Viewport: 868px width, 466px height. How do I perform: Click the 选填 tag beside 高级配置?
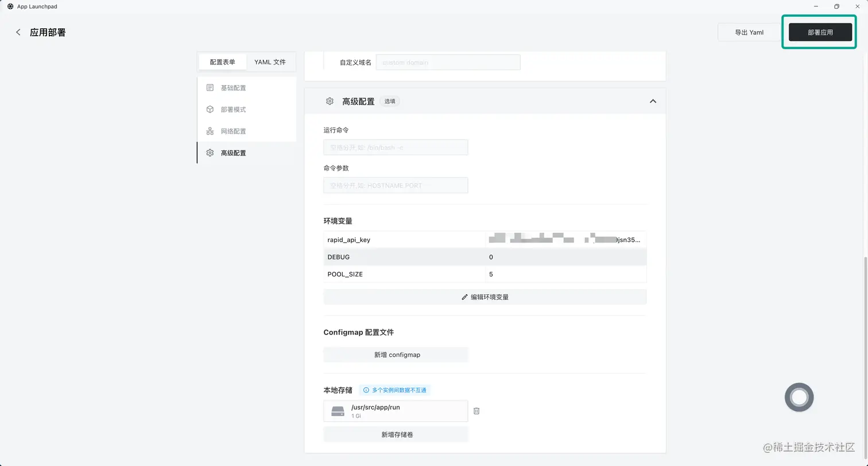[390, 101]
